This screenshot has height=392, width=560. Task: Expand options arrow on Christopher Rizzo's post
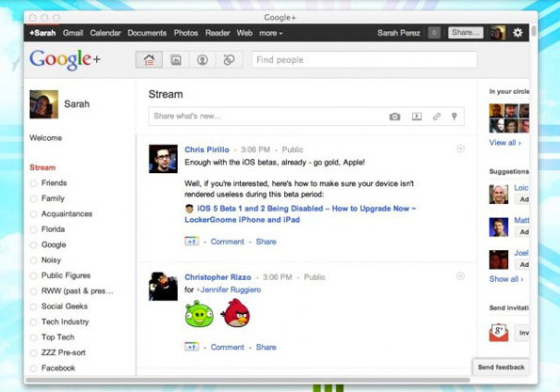460,275
